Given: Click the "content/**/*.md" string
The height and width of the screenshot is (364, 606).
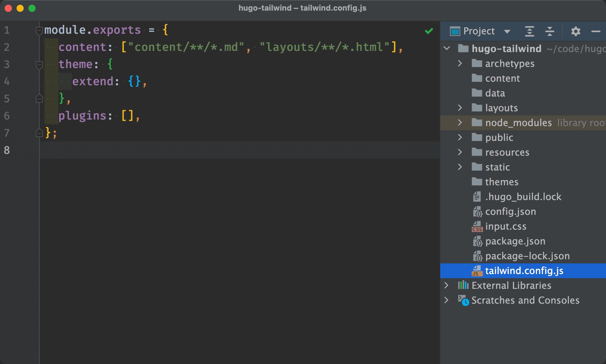Looking at the screenshot, I should [x=186, y=47].
